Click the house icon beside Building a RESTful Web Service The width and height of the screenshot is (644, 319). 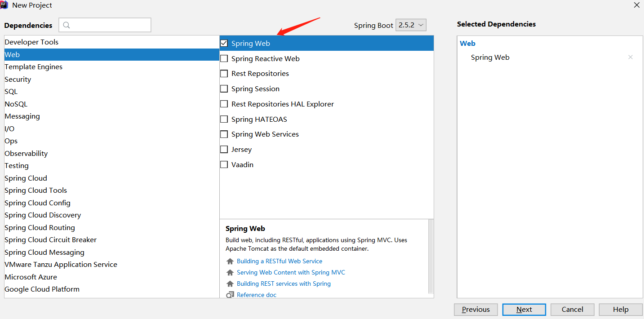click(x=230, y=261)
